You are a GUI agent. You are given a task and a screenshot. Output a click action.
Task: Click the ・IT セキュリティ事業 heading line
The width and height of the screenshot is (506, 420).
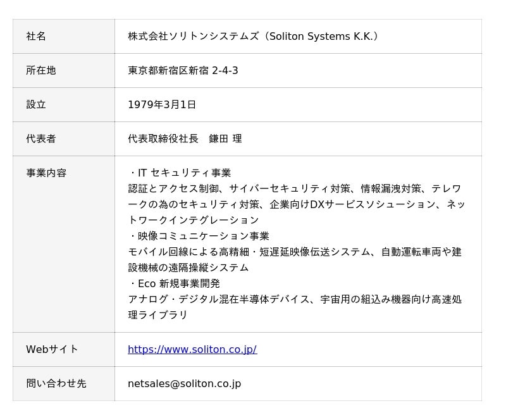coord(180,173)
